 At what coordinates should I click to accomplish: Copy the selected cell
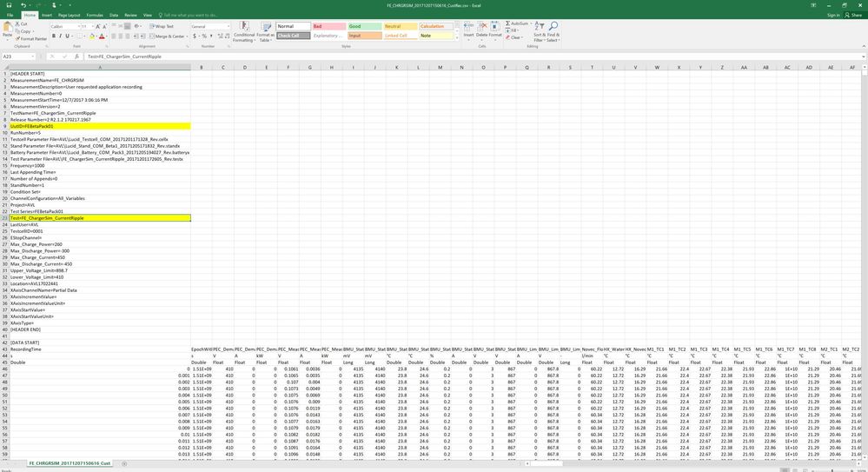(x=23, y=31)
